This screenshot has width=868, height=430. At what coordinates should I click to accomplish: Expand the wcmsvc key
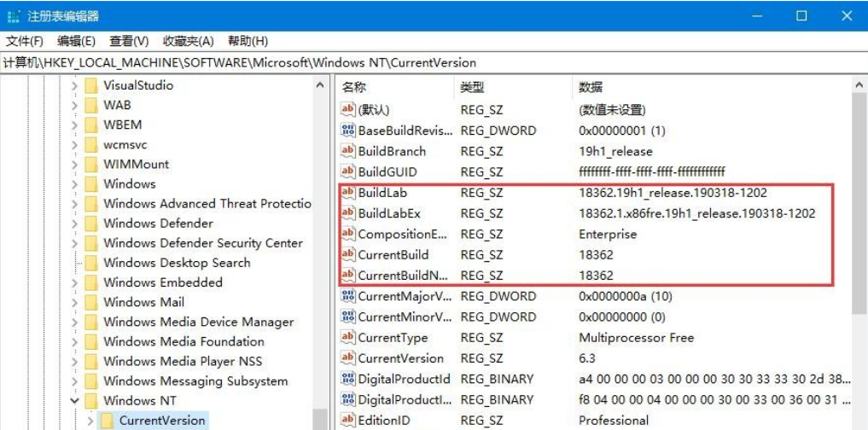coord(75,145)
